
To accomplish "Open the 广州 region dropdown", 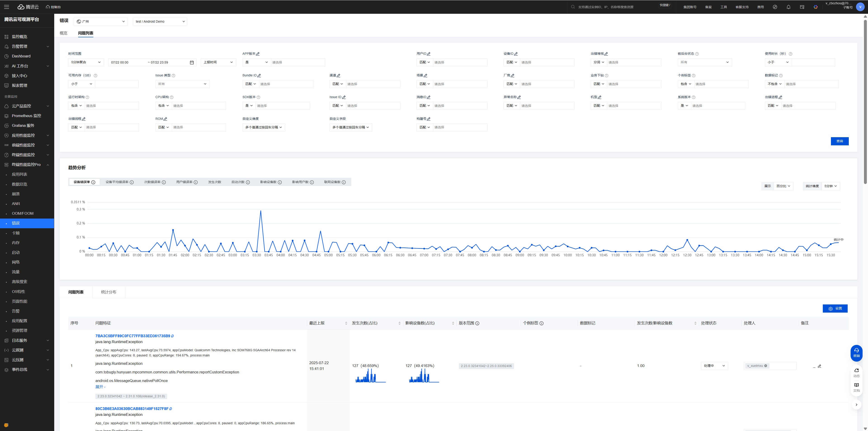I will 101,21.
